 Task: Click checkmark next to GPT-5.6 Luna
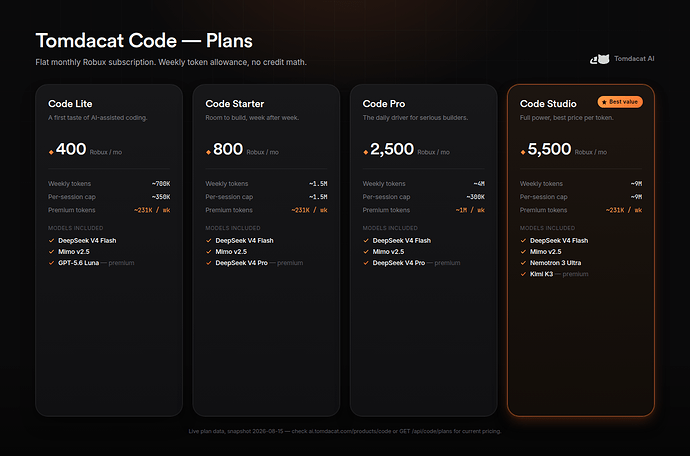click(x=51, y=263)
